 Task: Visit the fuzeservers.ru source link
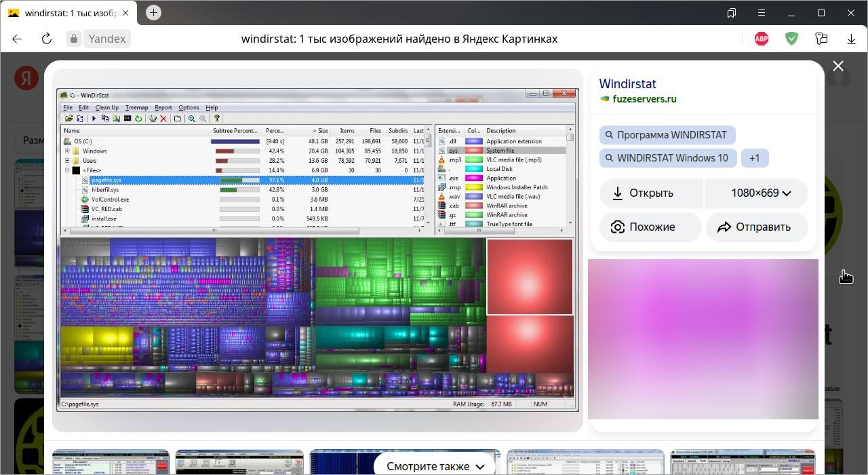pyautogui.click(x=644, y=99)
